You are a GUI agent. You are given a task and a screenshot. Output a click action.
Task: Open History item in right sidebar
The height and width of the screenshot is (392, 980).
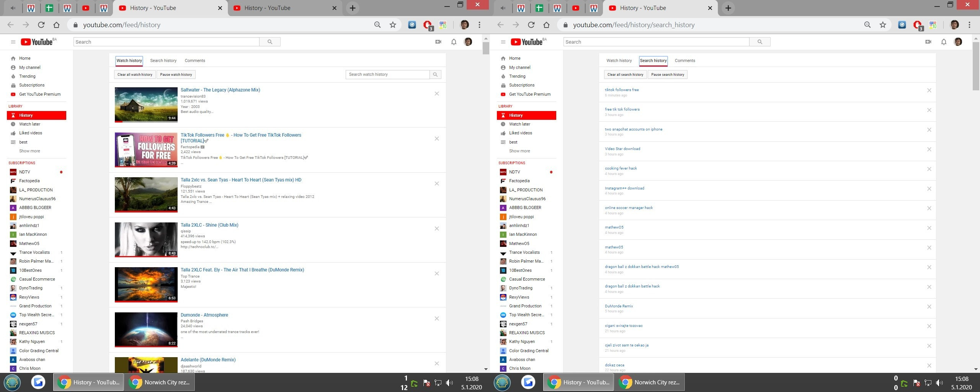coord(526,115)
